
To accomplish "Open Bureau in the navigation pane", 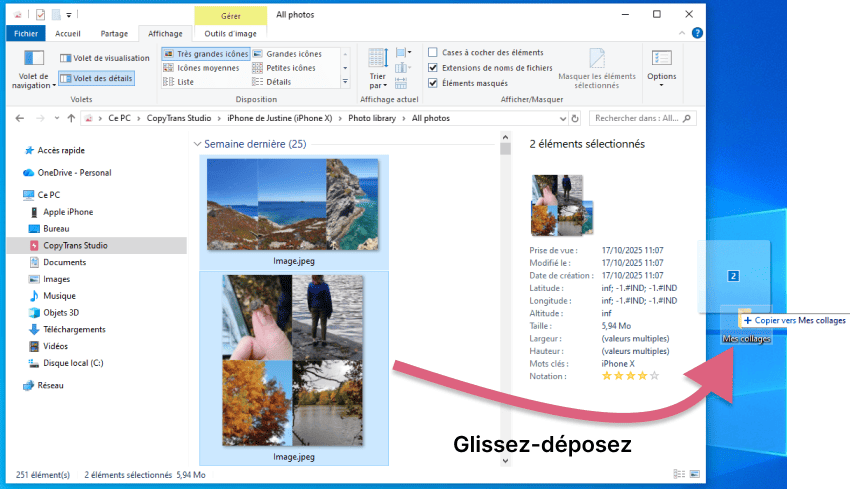I will pyautogui.click(x=49, y=229).
